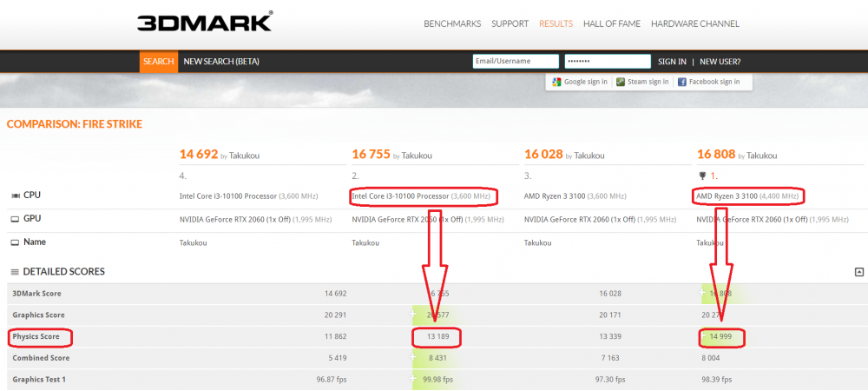Open the 16 755 score result

coord(372,155)
